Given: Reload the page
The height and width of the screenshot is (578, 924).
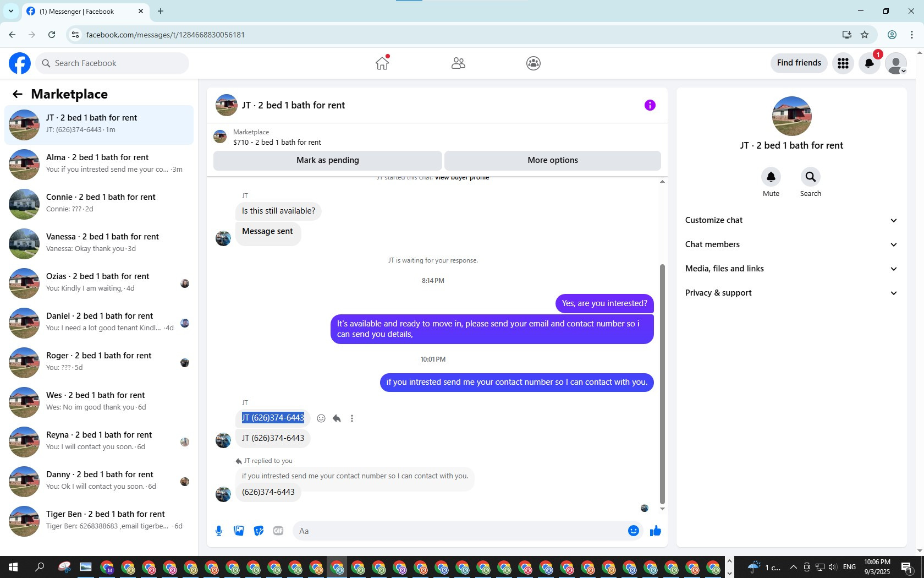Looking at the screenshot, I should [52, 35].
